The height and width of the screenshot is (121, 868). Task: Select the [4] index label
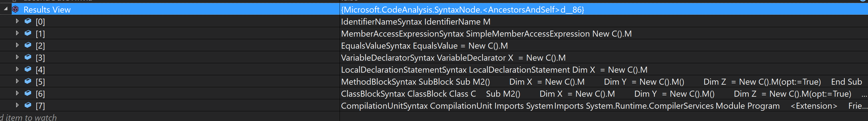pyautogui.click(x=40, y=70)
